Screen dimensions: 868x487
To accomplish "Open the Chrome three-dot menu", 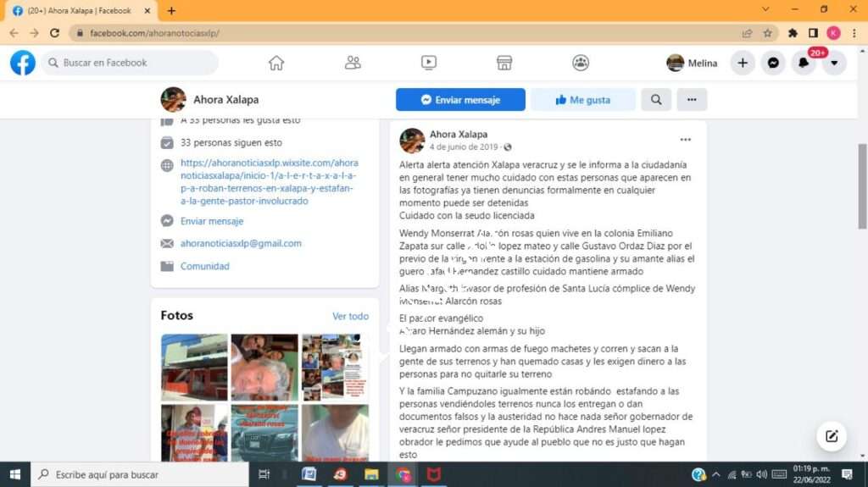I will tap(854, 33).
